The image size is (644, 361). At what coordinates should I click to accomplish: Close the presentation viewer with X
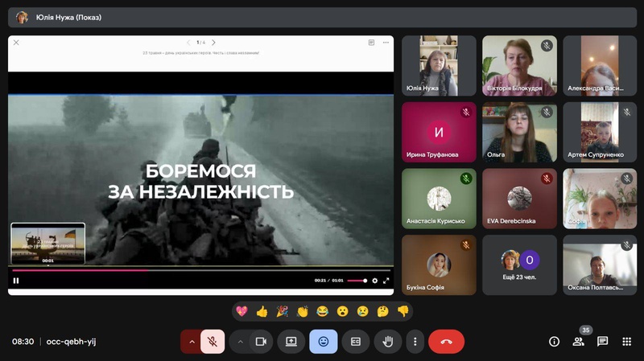point(16,43)
